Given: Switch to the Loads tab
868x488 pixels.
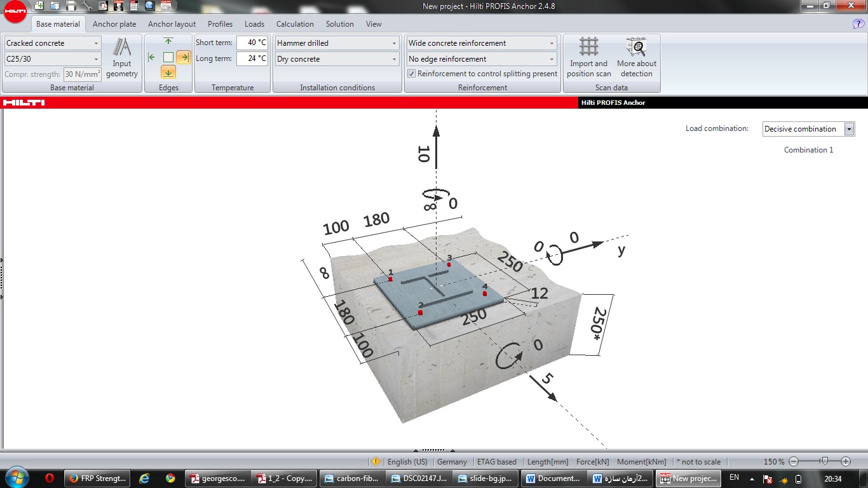Looking at the screenshot, I should pos(254,24).
